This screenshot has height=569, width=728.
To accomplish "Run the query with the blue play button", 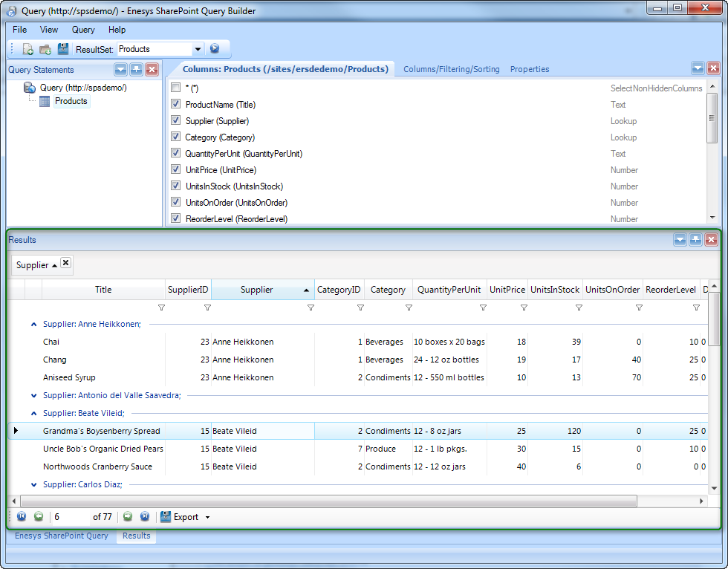I will (x=215, y=49).
